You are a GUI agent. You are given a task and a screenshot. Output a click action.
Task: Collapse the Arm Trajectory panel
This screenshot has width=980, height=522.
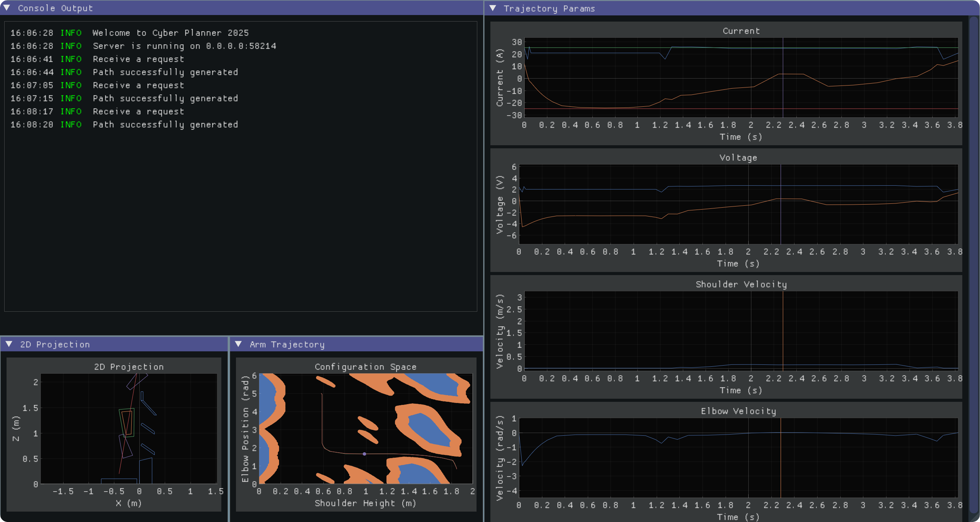[x=238, y=344]
